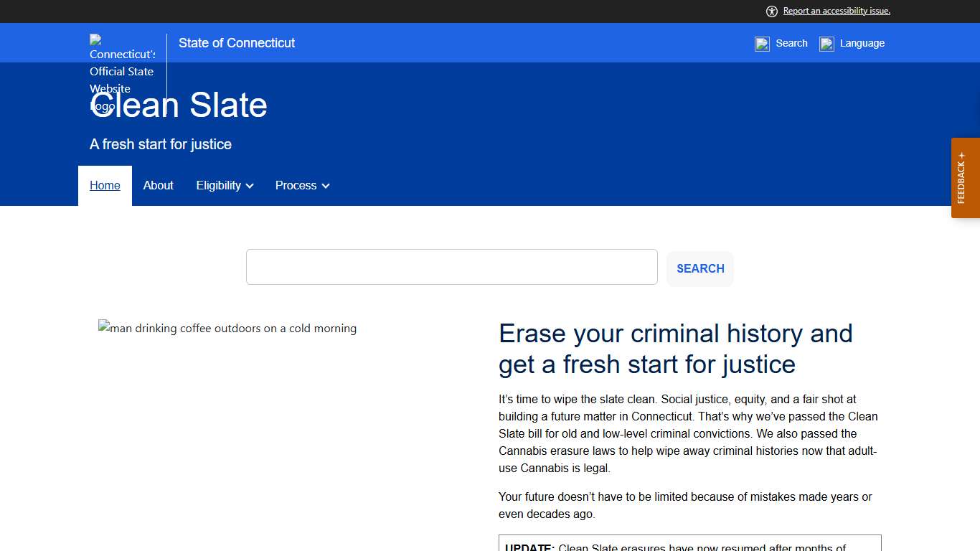Open the Language selector label
980x551 pixels.
[x=862, y=43]
